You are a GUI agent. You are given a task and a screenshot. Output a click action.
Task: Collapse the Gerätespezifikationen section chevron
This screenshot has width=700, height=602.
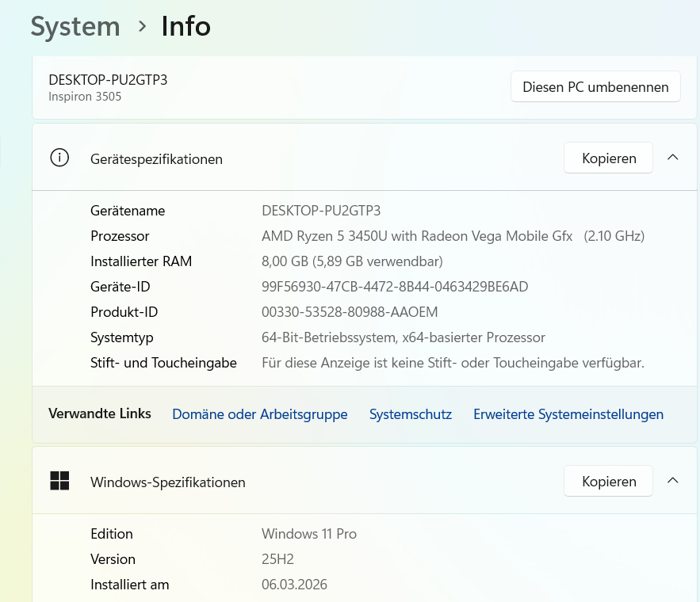point(672,158)
